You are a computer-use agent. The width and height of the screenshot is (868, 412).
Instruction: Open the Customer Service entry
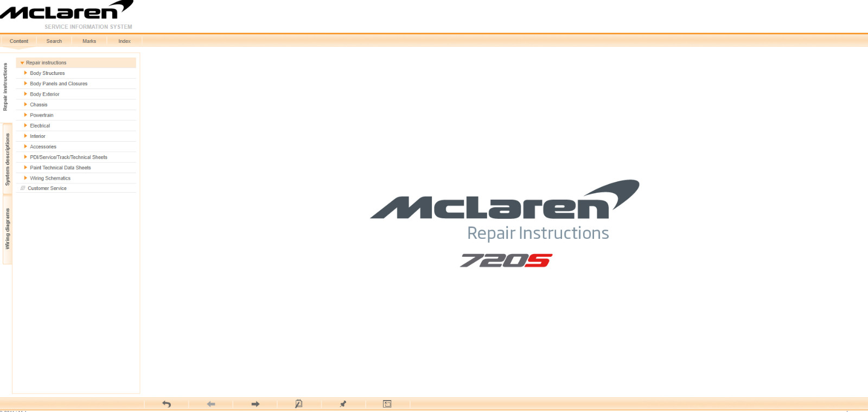pyautogui.click(x=47, y=188)
